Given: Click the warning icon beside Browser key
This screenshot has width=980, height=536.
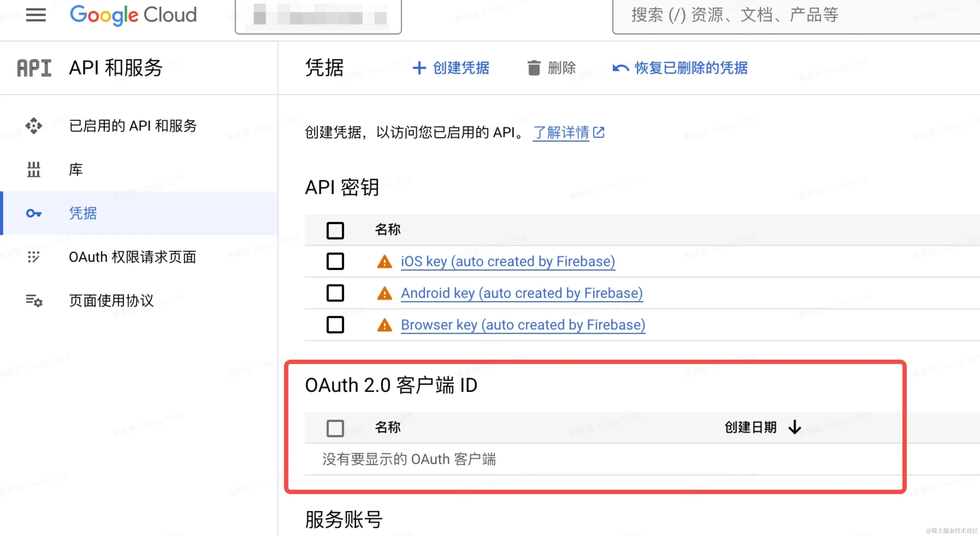Looking at the screenshot, I should [x=384, y=325].
